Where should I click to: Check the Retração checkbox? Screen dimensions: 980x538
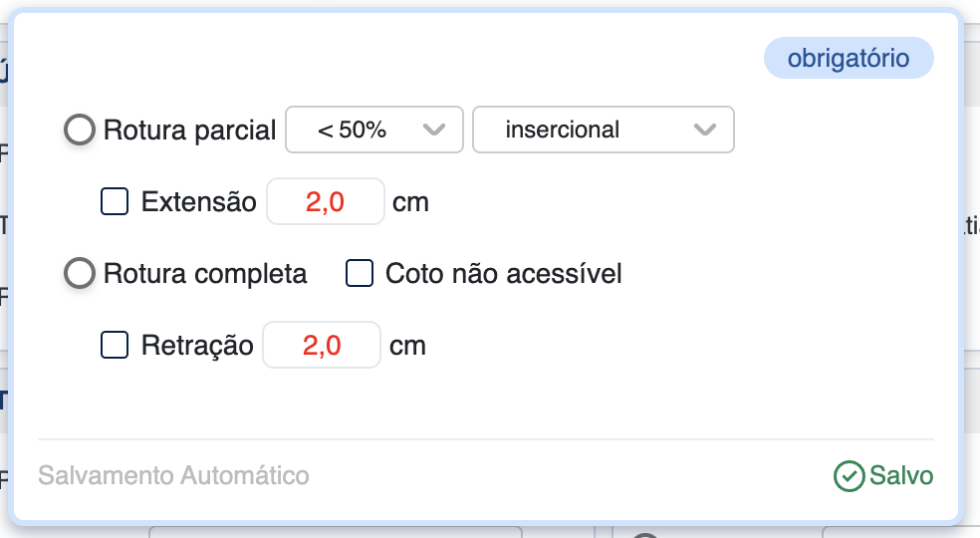click(116, 346)
